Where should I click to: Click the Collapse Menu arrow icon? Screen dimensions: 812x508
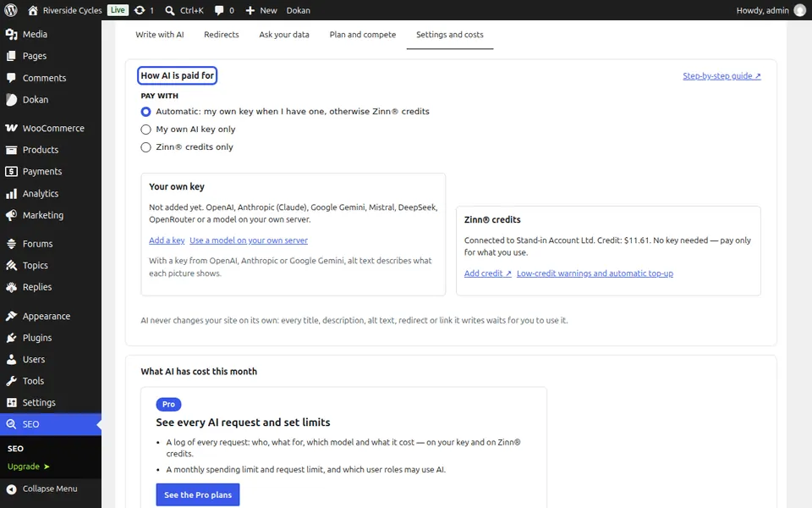tap(11, 489)
